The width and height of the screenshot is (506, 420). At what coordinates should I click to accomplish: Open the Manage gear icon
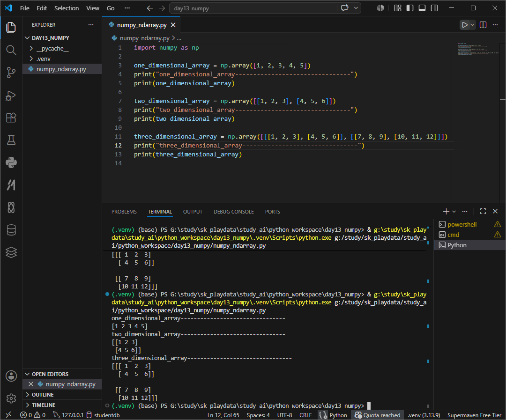[11, 398]
